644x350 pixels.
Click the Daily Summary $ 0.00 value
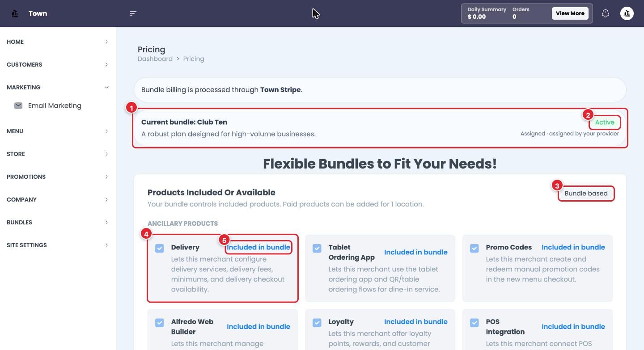coord(477,17)
